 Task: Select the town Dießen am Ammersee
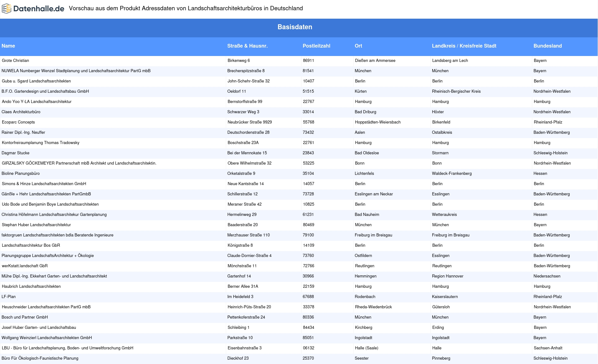click(375, 61)
